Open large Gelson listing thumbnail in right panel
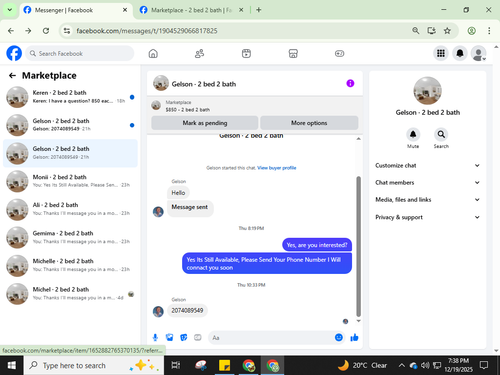The image size is (500, 375). point(427,91)
